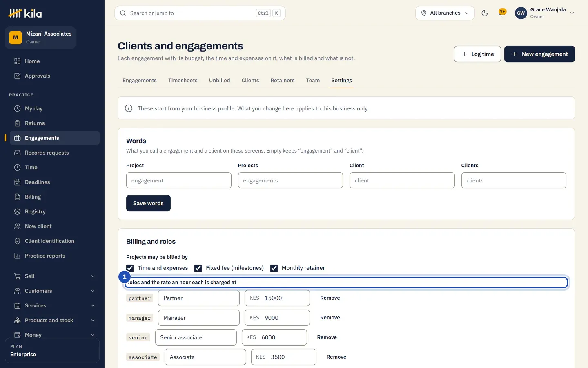
Task: Click the Returns clipboard icon
Action: (17, 123)
